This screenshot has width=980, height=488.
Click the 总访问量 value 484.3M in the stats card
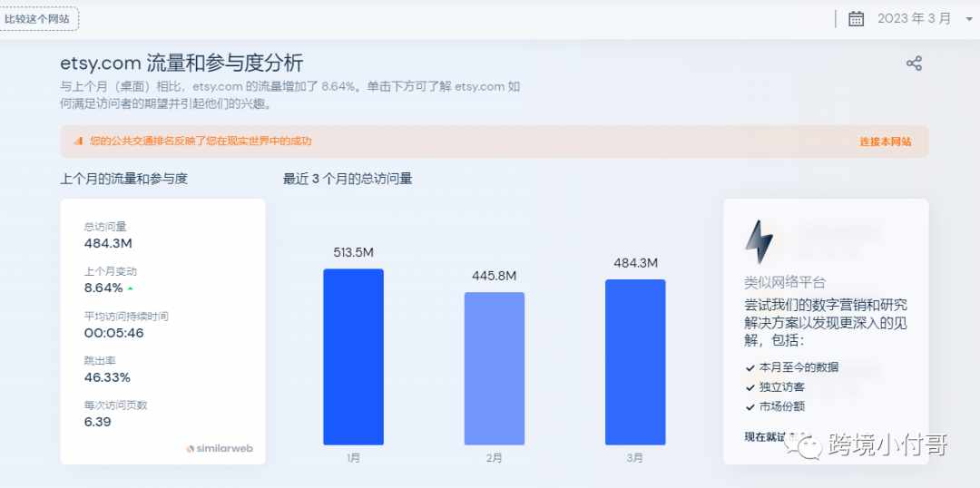tap(108, 244)
